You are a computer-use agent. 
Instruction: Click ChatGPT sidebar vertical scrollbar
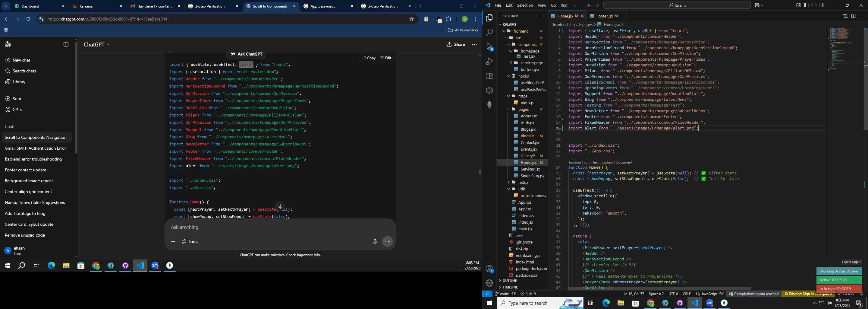(x=76, y=98)
